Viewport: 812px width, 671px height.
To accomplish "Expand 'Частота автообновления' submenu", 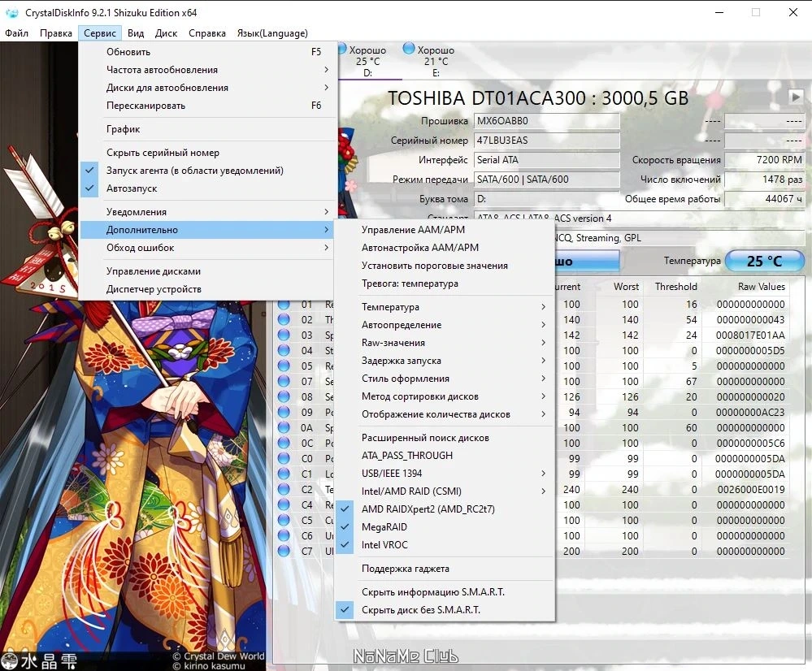I will click(x=207, y=69).
